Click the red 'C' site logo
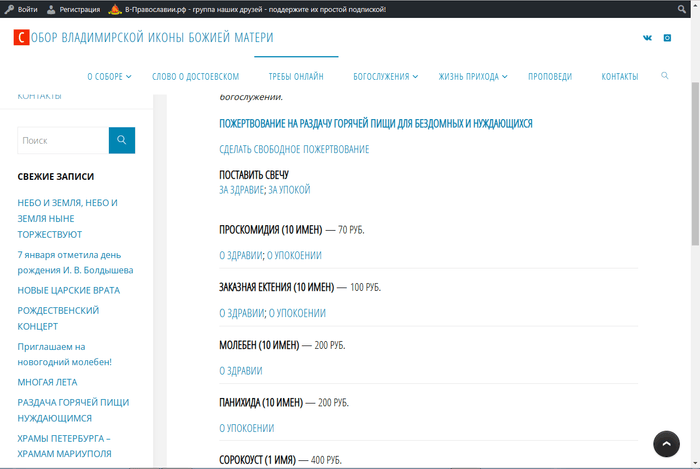Screen dimensions: 700x469 coord(20,38)
